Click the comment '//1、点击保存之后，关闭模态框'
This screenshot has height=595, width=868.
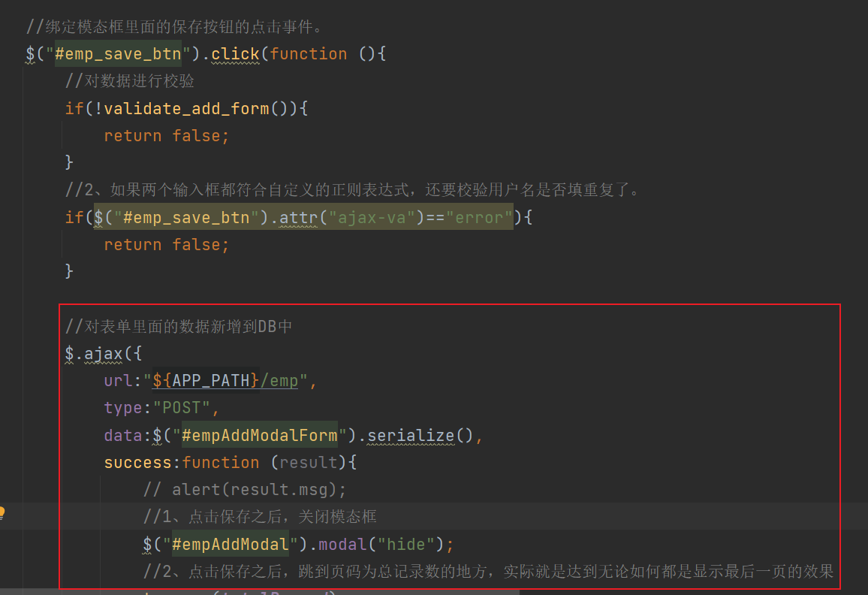pos(260,517)
